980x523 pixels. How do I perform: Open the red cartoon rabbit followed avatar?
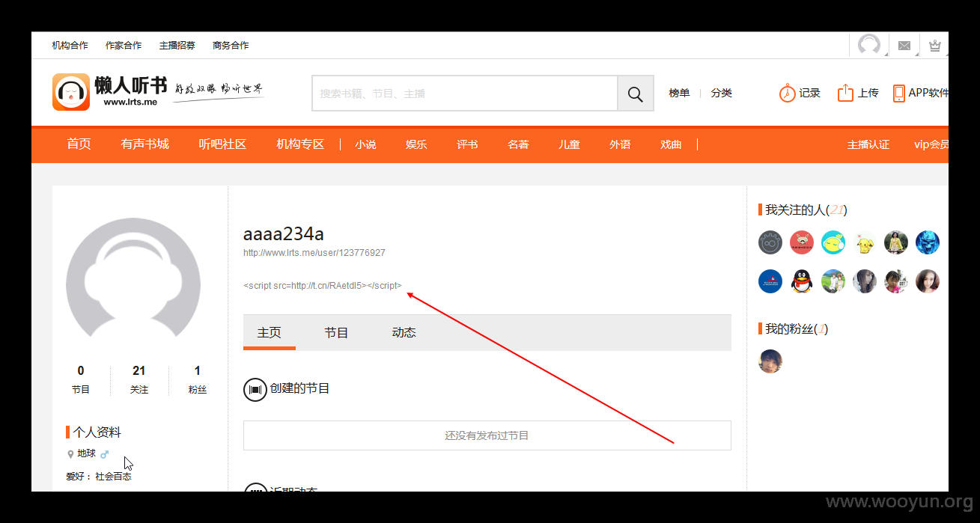point(802,242)
